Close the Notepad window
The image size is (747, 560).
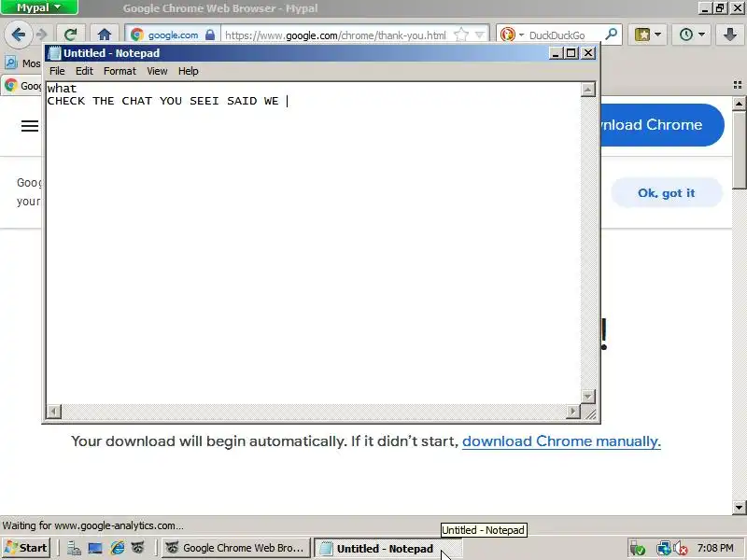pos(589,53)
